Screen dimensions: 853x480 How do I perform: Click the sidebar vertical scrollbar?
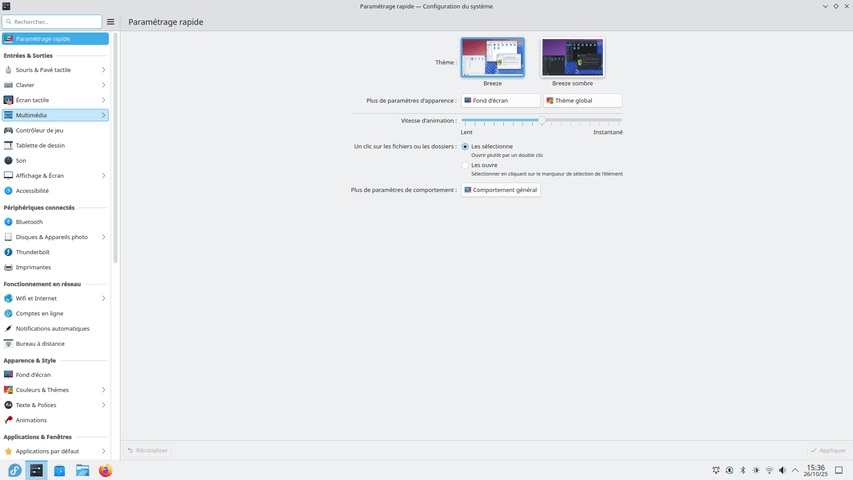115,148
